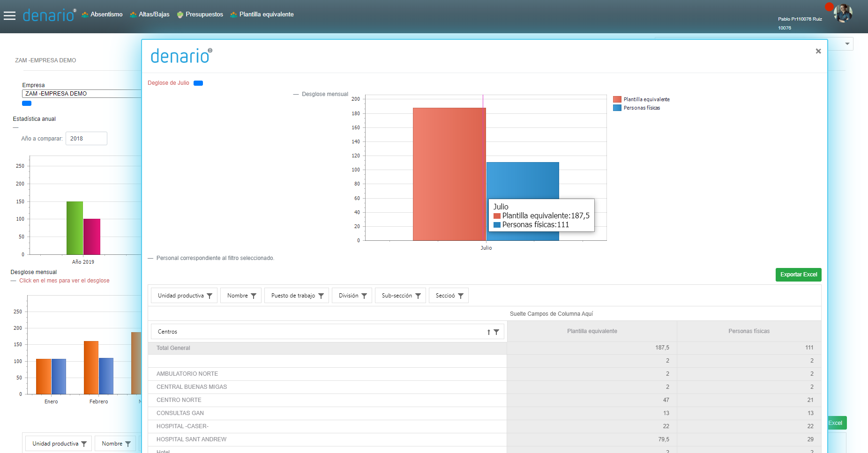The width and height of the screenshot is (868, 453).
Task: Click the 79,5 value cell
Action: point(592,439)
